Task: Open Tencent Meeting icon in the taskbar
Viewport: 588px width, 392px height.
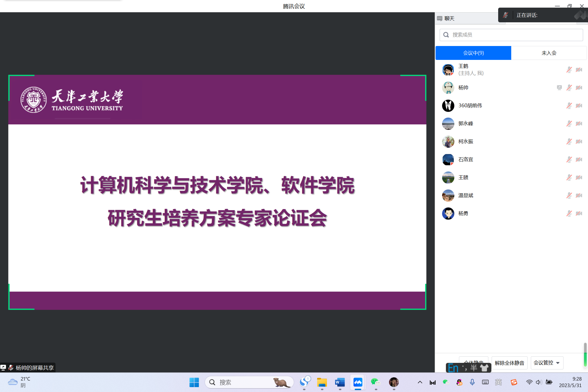Action: [x=358, y=382]
